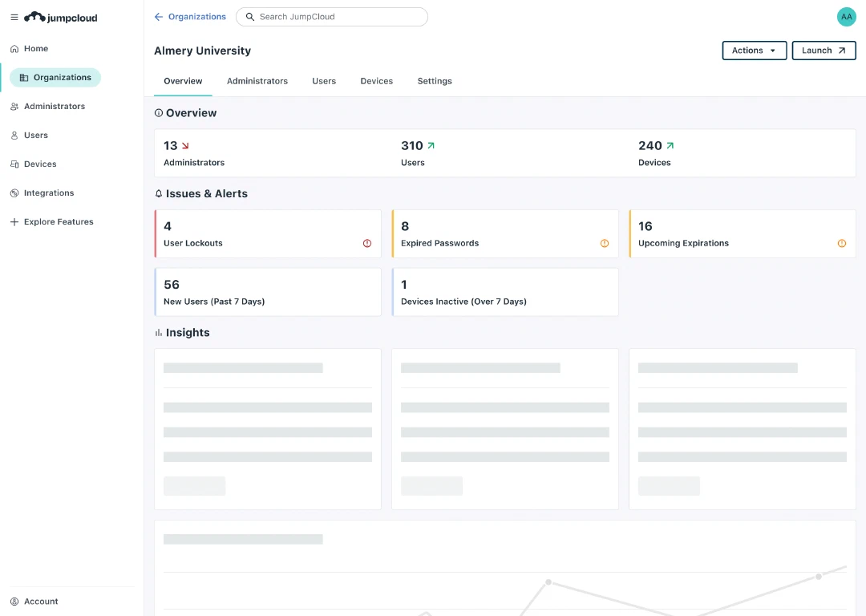Viewport: 866px width, 616px height.
Task: Click the Issues & Alerts bell icon
Action: 159,194
